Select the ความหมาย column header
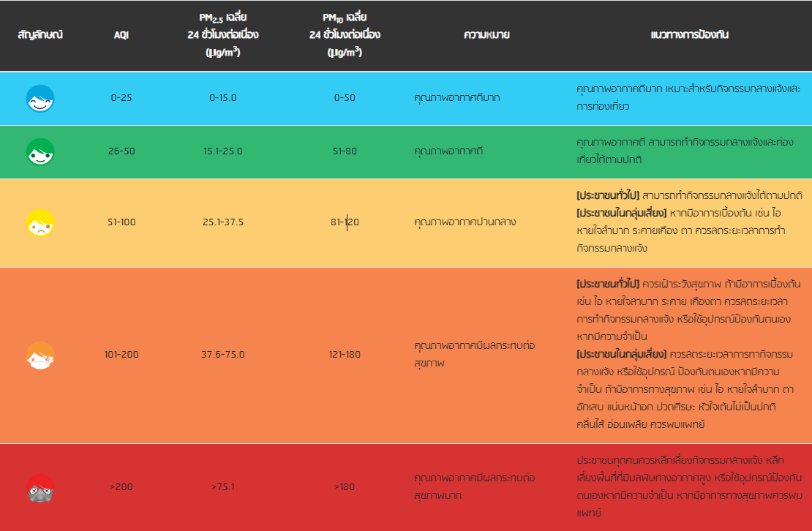 pyautogui.click(x=486, y=35)
